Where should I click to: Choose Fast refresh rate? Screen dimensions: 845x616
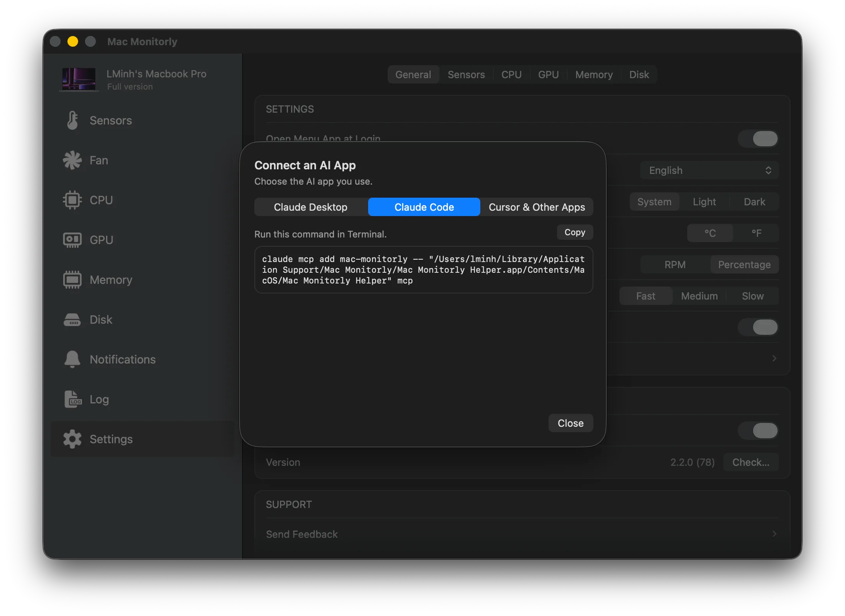[645, 296]
